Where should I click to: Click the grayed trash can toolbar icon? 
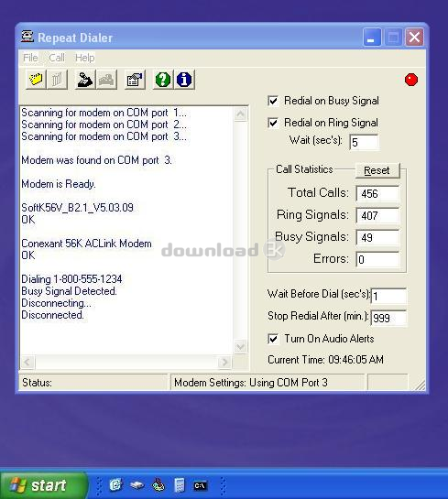click(57, 80)
